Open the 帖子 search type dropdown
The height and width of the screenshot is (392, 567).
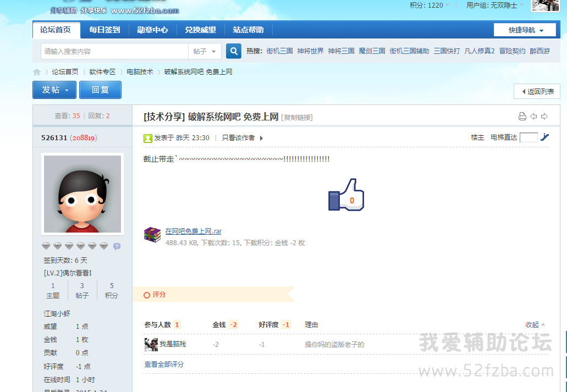205,51
